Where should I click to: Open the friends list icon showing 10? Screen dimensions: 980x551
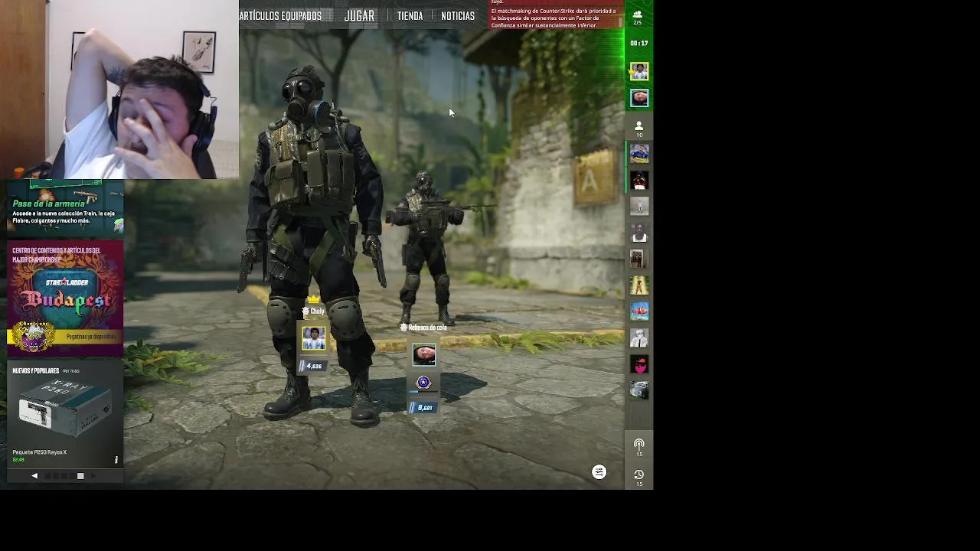639,128
